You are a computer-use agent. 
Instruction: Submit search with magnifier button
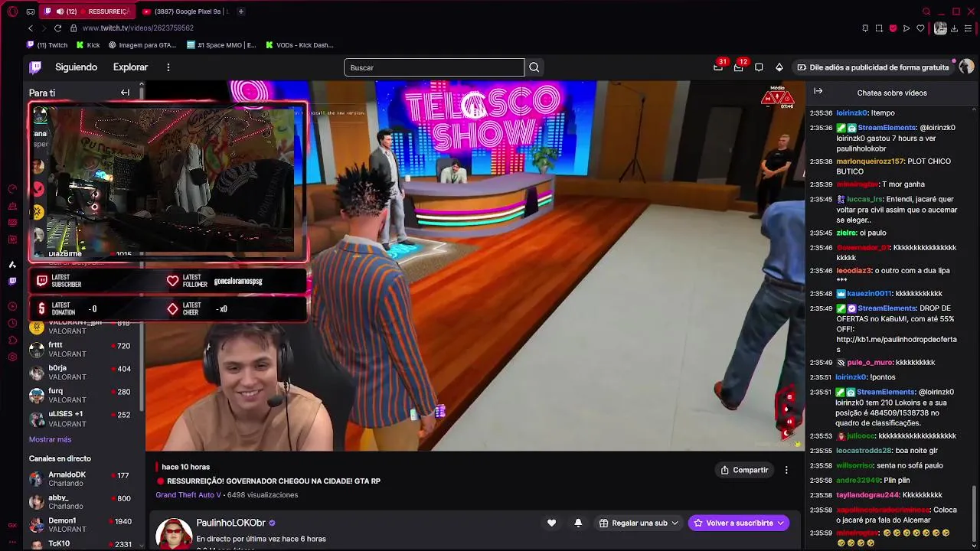(534, 67)
